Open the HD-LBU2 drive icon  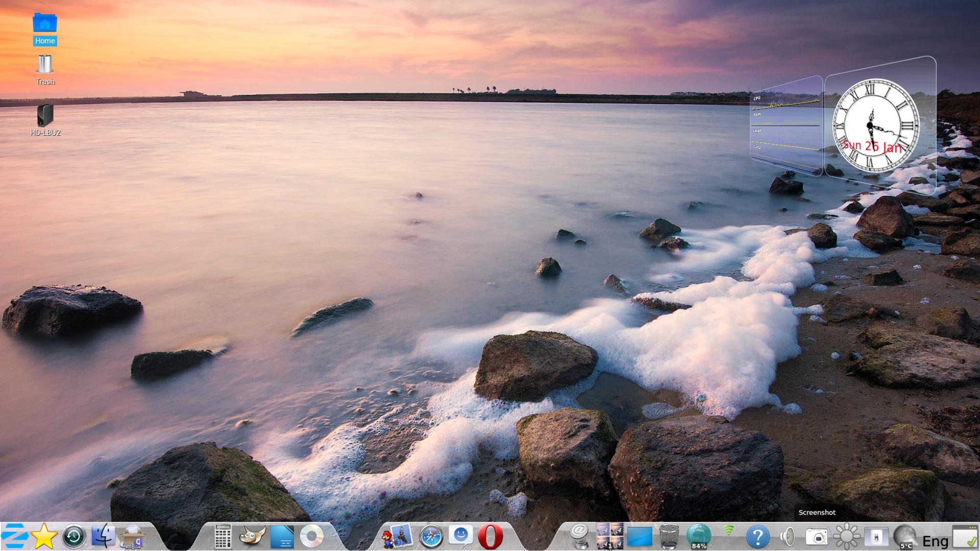[45, 116]
